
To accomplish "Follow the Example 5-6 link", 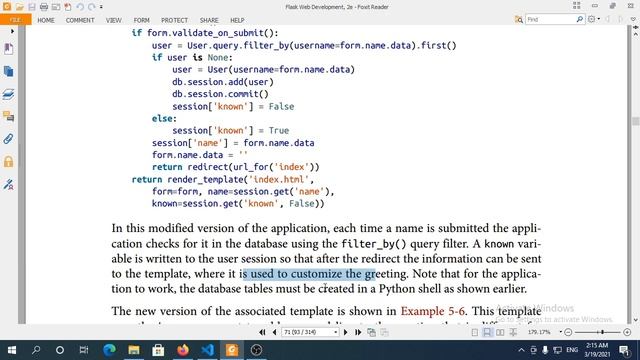I will [x=432, y=311].
